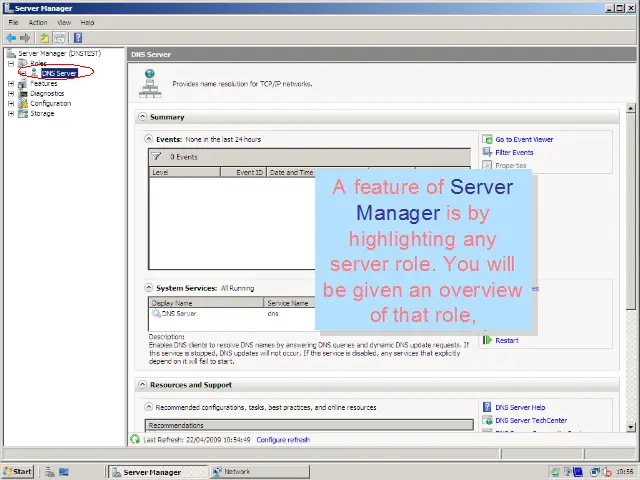
Task: Click Configure refresh link
Action: click(x=283, y=440)
